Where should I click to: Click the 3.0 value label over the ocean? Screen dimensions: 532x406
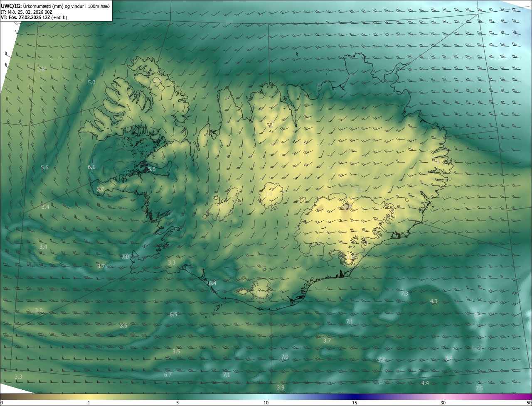pyautogui.click(x=39, y=310)
